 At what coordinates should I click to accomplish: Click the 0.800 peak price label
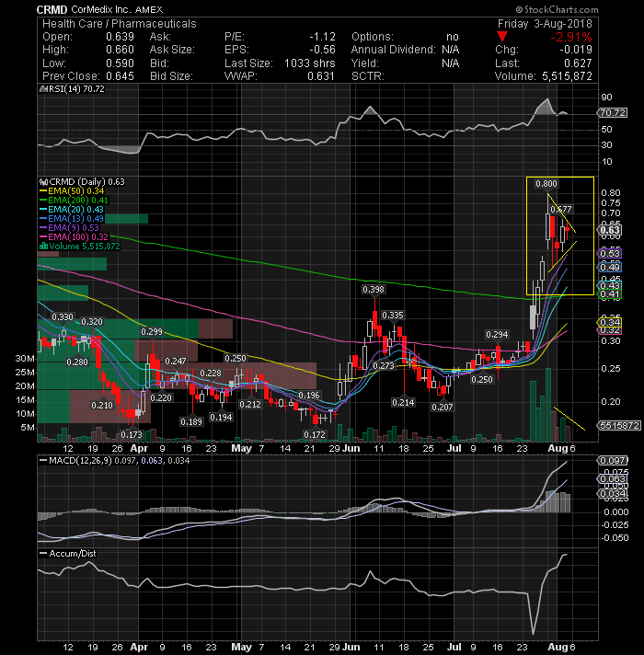pos(546,184)
